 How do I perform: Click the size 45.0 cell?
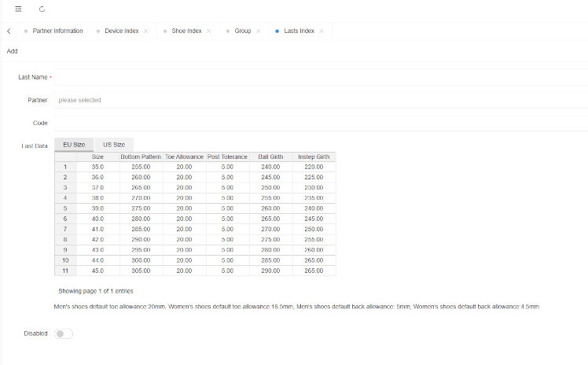click(97, 271)
